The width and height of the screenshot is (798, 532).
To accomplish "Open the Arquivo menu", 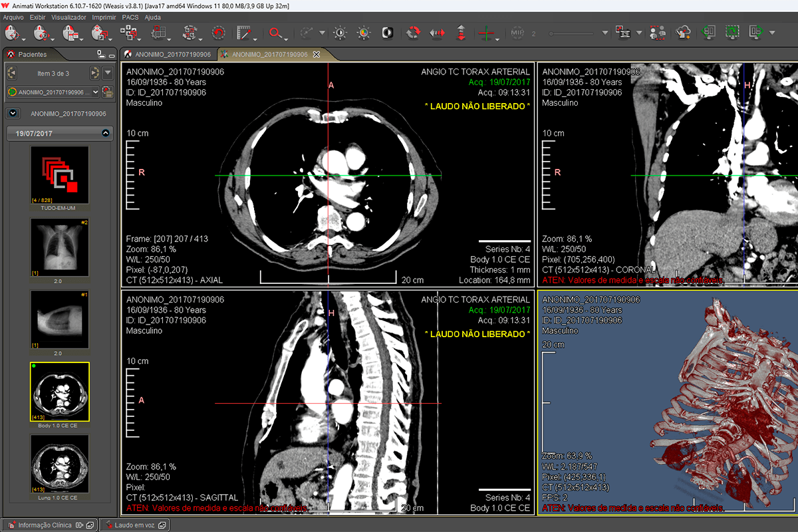I will 14,17.
